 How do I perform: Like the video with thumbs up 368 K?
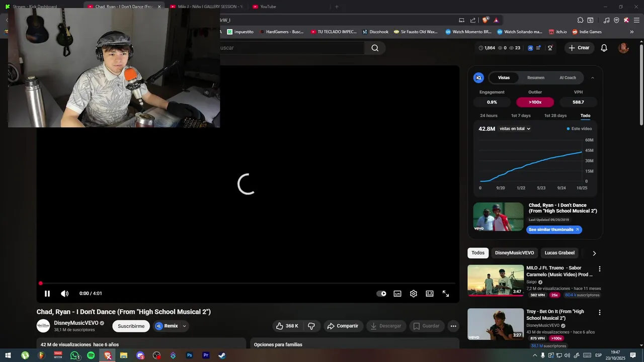[287, 326]
